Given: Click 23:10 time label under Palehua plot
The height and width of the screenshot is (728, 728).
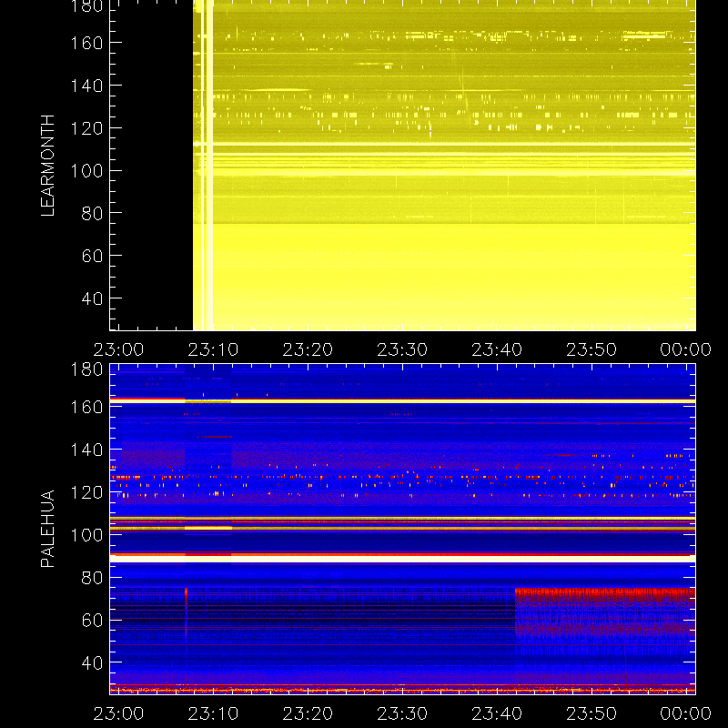Looking at the screenshot, I should 213,713.
